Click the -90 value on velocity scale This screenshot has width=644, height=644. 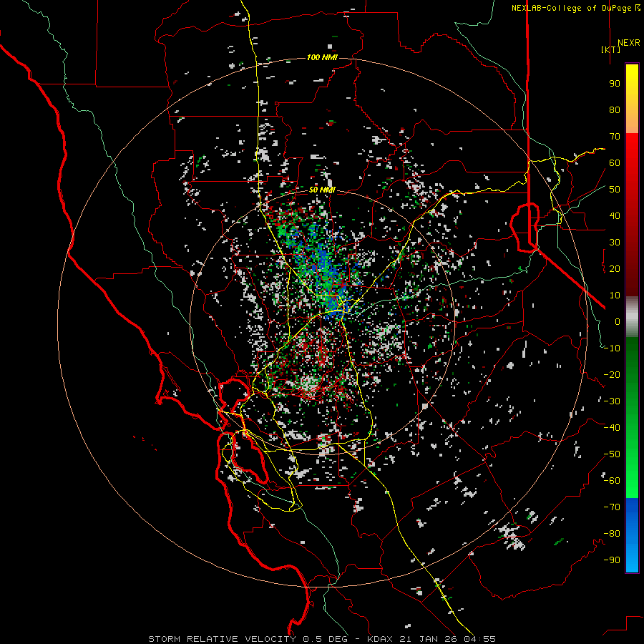click(612, 560)
